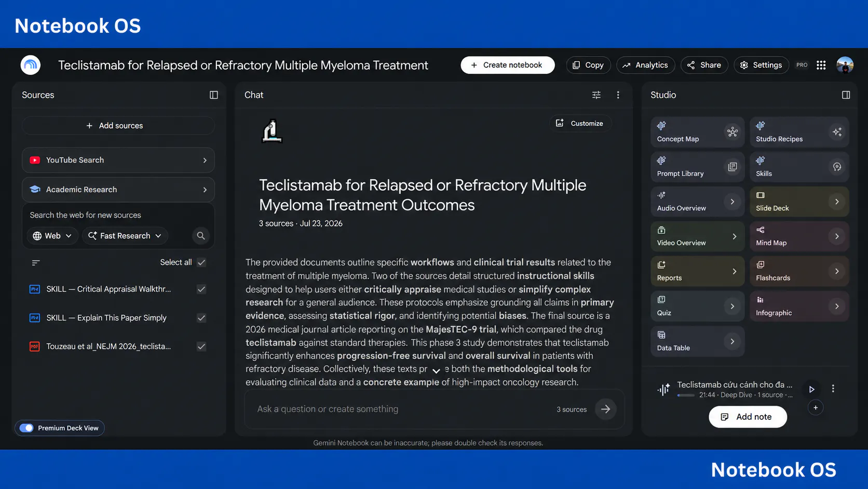The height and width of the screenshot is (489, 868).
Task: Open the Studio Recipes tile
Action: 799,132
